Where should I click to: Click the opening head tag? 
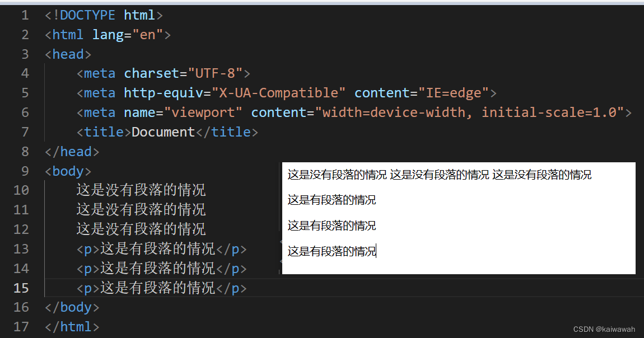pos(67,54)
